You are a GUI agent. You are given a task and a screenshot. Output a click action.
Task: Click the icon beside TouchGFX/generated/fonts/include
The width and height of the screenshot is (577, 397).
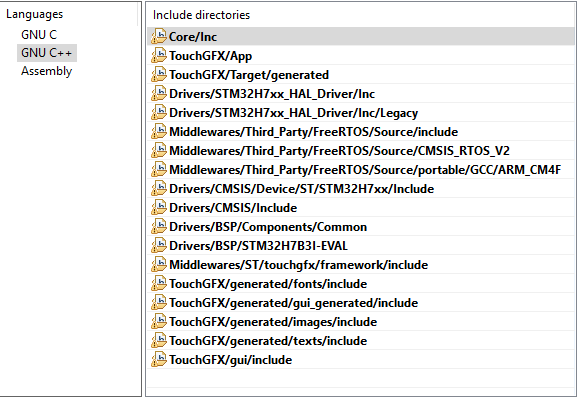coord(159,284)
